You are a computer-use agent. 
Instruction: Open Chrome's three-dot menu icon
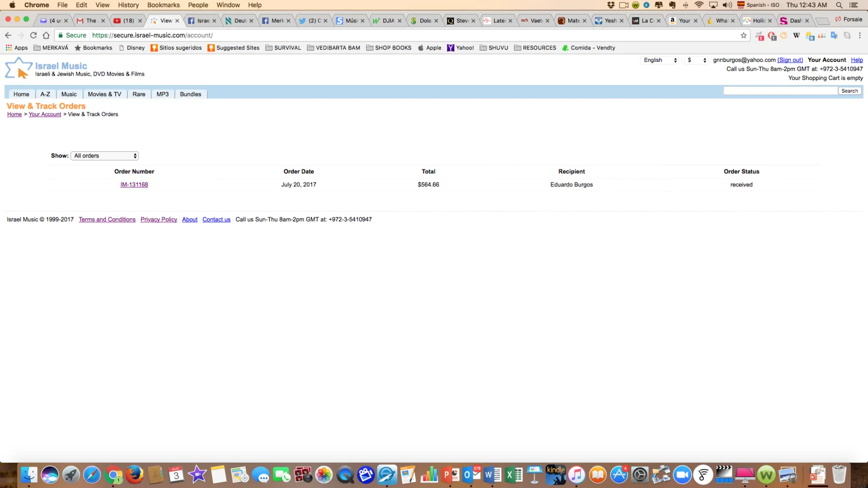point(860,35)
